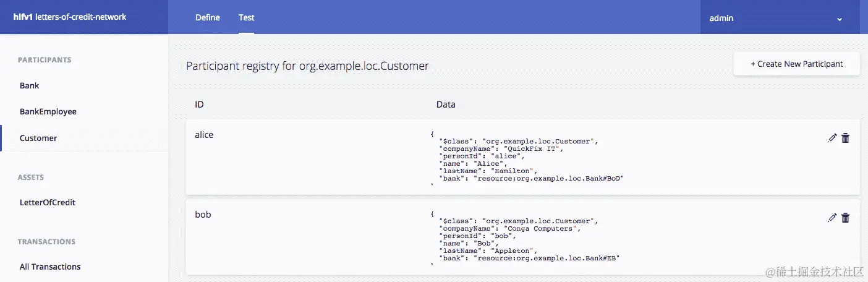Screen dimensions: 868x282
Task: Click the hlfv1 letters-of-credit-network title
Action: 70,17
